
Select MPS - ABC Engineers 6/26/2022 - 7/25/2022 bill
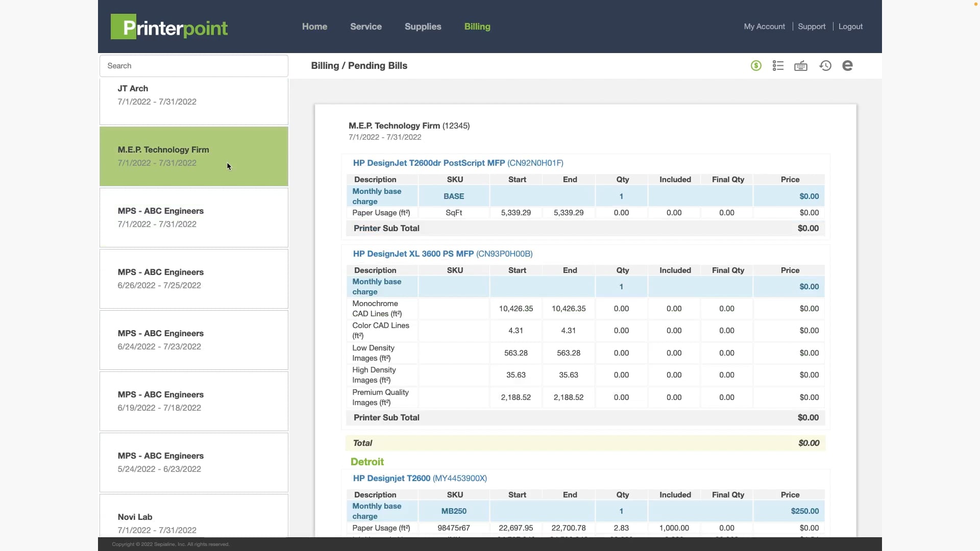[x=194, y=279]
